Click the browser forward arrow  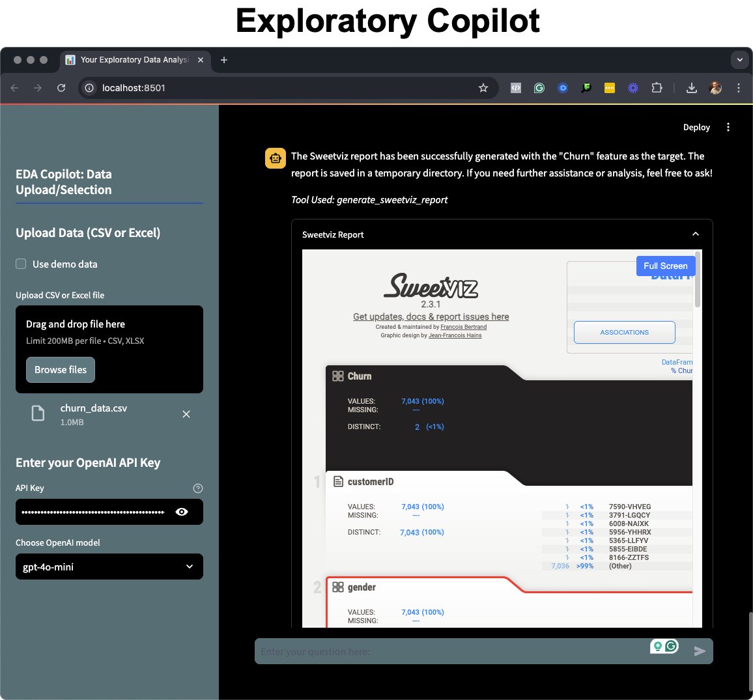coord(38,88)
